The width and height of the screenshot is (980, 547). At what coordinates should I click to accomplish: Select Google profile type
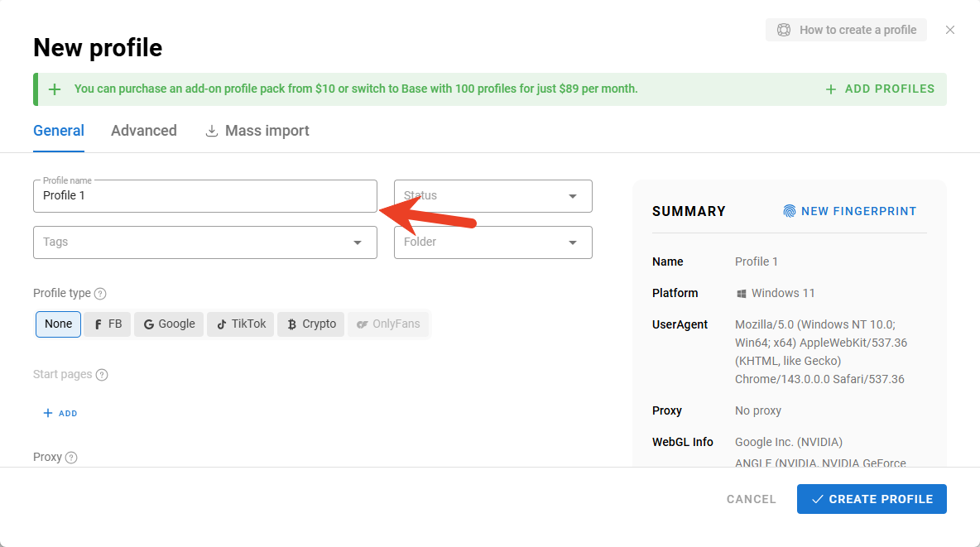point(169,324)
